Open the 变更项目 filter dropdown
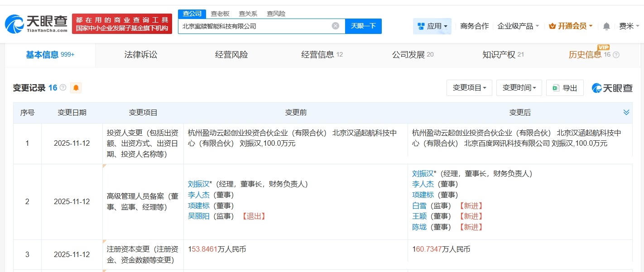The image size is (644, 272). pos(469,88)
